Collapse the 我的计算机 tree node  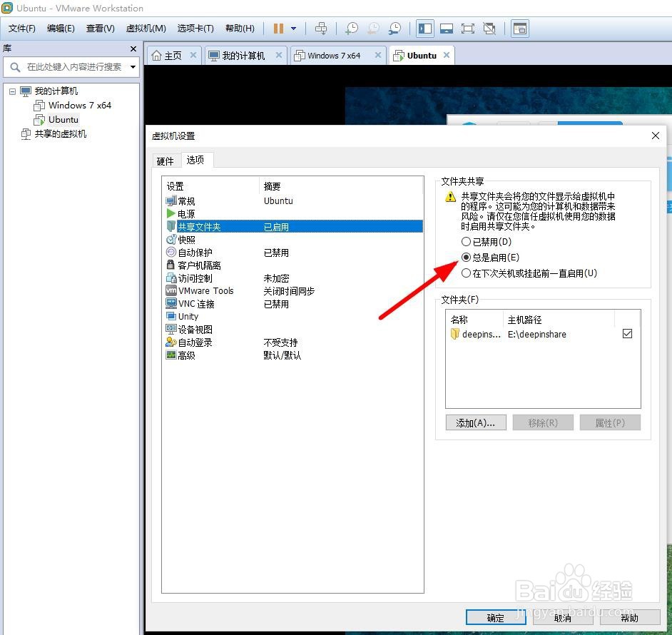coord(12,91)
